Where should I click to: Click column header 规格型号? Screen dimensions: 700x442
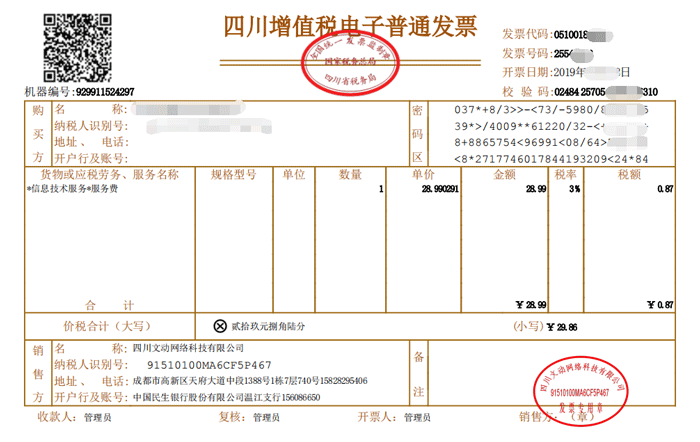pyautogui.click(x=233, y=175)
